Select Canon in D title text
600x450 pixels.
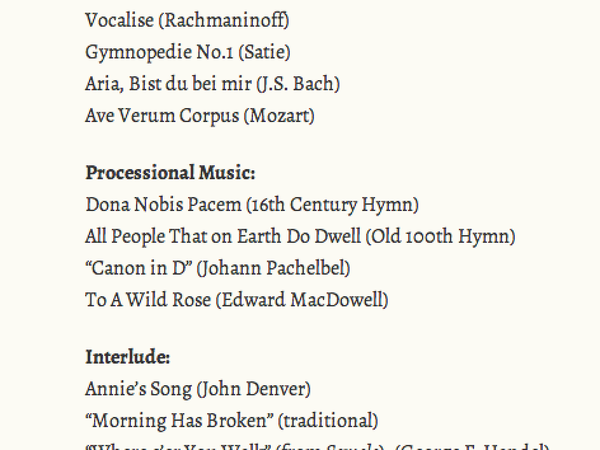pos(139,268)
